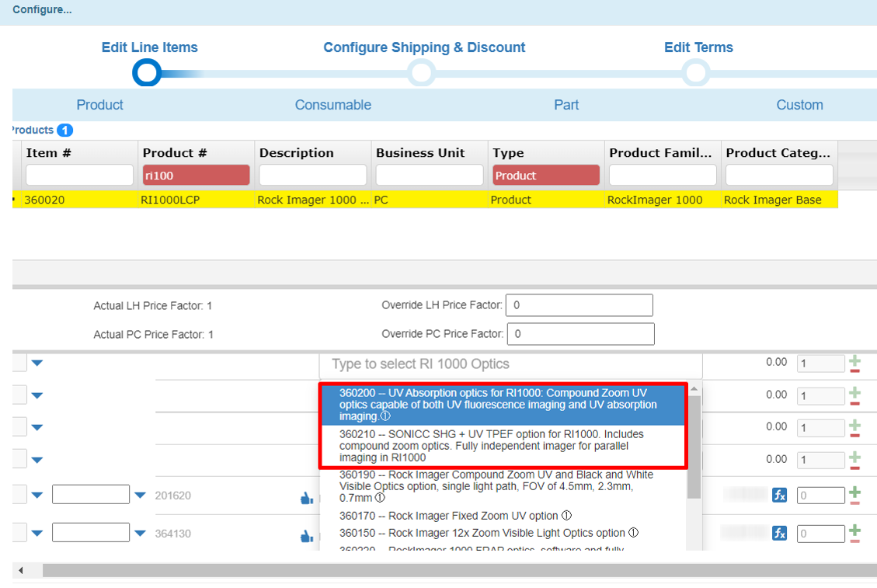The width and height of the screenshot is (877, 588).
Task: Click the thumbs-up icon beside 201620
Action: click(307, 499)
